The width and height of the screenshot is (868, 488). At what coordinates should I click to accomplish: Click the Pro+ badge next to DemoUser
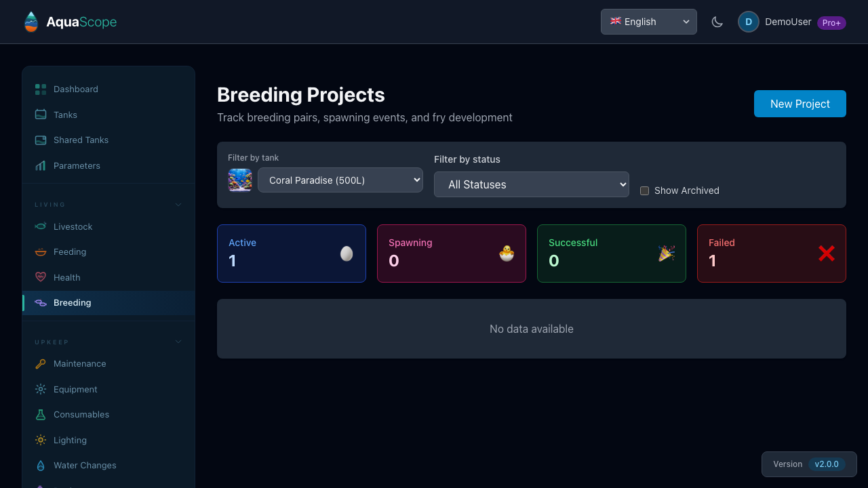point(831,22)
